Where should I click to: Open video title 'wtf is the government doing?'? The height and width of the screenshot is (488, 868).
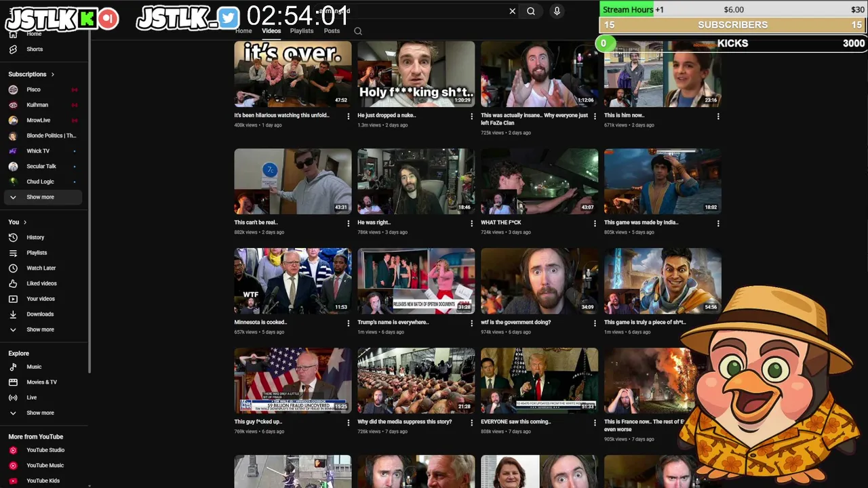pyautogui.click(x=515, y=322)
